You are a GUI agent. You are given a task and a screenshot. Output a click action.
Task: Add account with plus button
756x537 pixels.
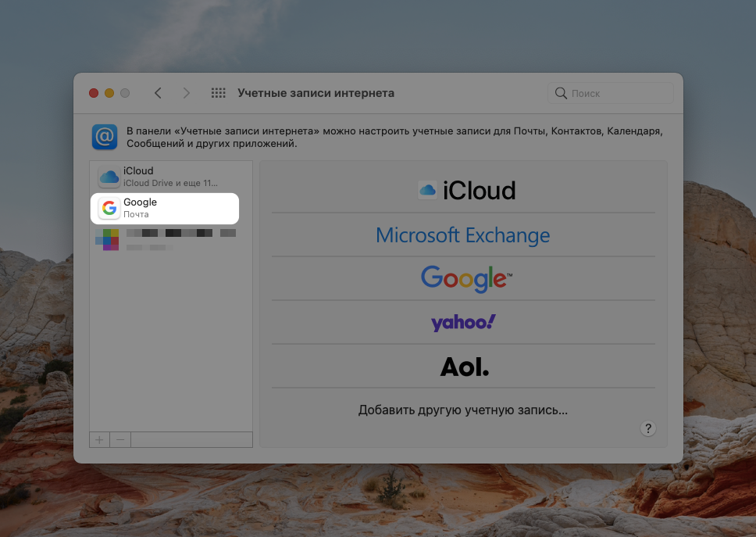99,440
